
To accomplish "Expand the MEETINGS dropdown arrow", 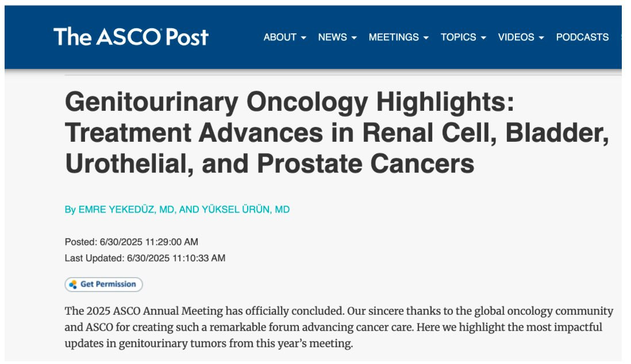I will click(x=426, y=38).
